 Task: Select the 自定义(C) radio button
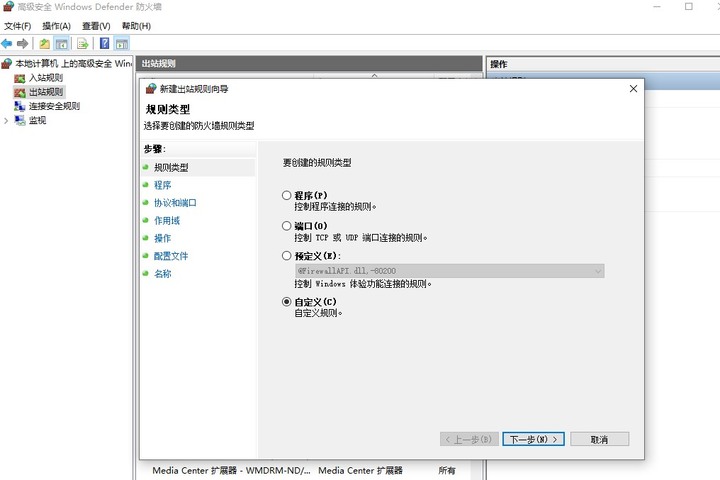[287, 302]
